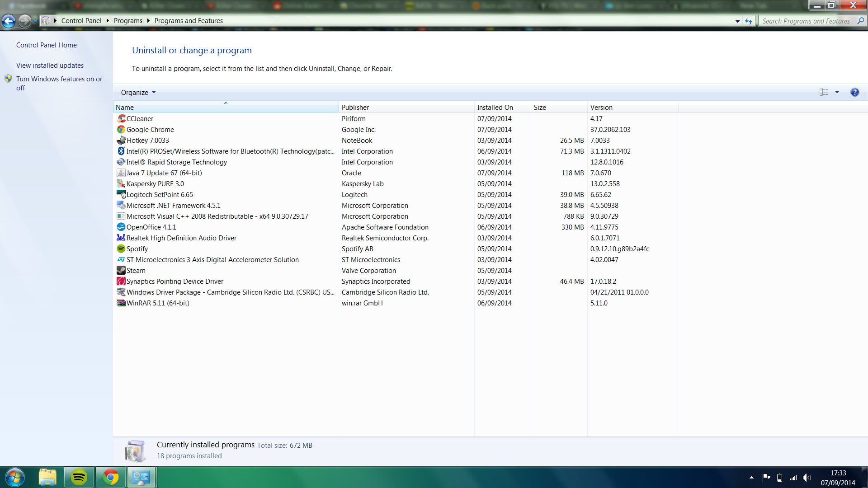Expand the view options dropdown arrow
The height and width of the screenshot is (488, 868).
(837, 92)
